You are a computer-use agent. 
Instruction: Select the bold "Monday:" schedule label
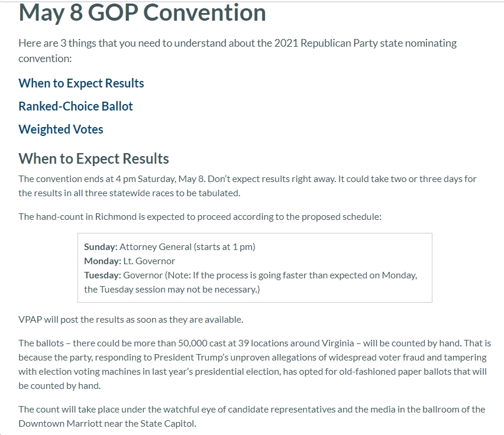(102, 261)
